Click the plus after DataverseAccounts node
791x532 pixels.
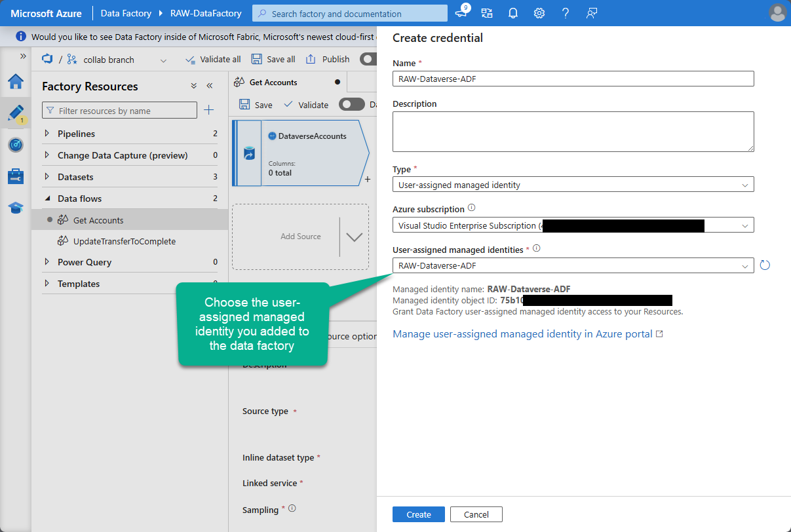pyautogui.click(x=367, y=179)
